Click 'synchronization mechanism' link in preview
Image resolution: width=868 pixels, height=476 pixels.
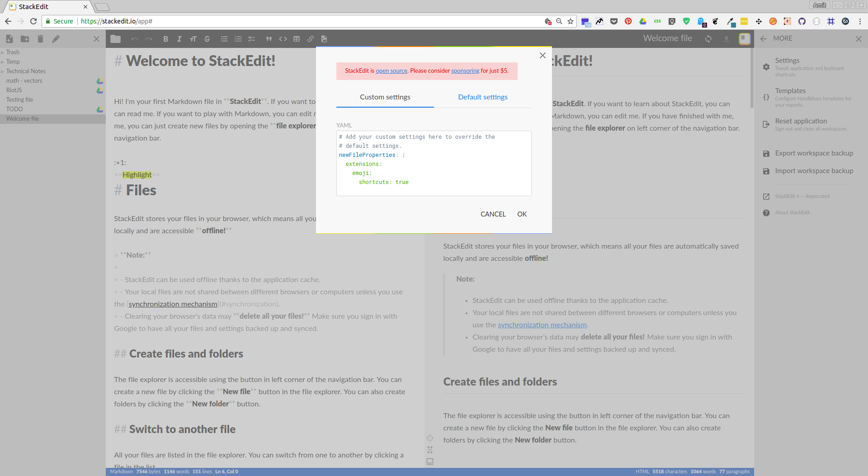point(542,325)
